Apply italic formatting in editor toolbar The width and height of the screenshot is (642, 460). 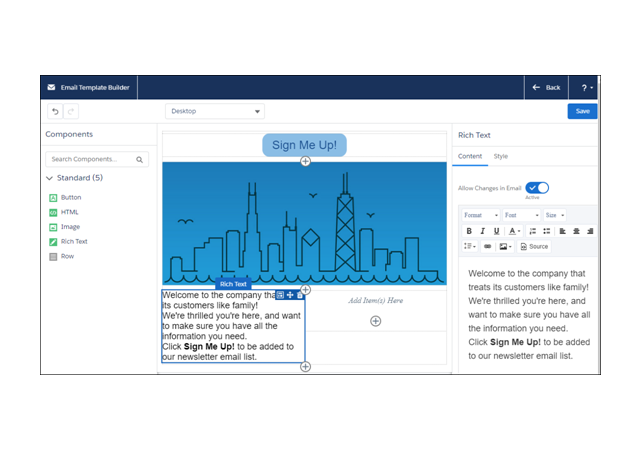click(x=482, y=231)
